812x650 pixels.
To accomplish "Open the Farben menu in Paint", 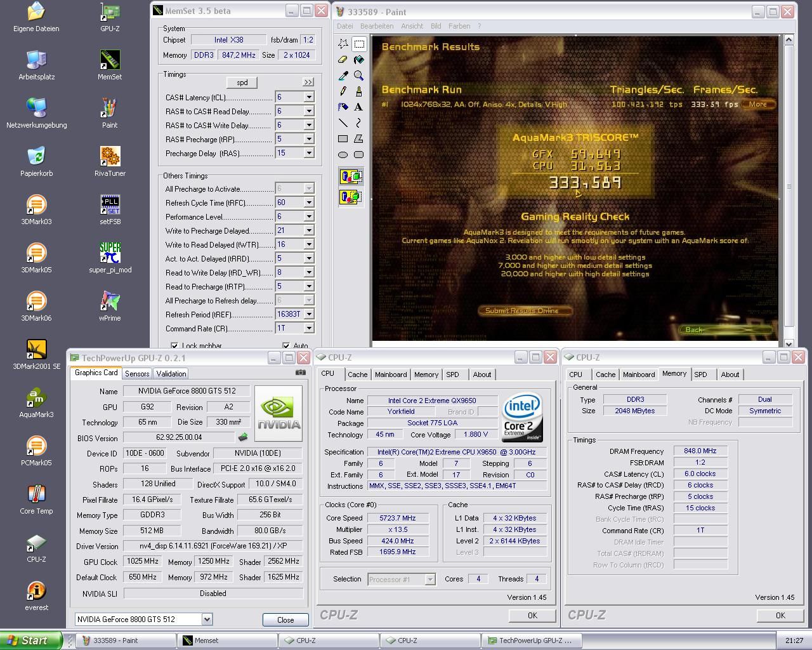I will coord(459,26).
